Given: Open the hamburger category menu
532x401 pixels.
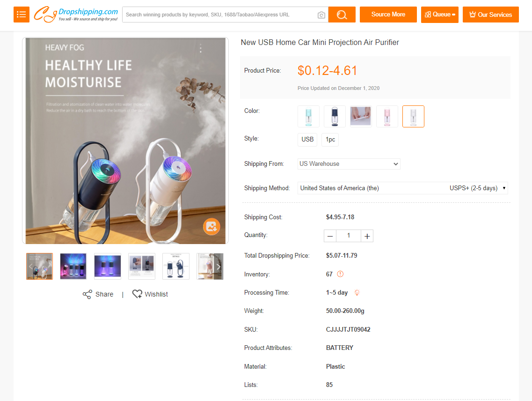Looking at the screenshot, I should pos(22,15).
